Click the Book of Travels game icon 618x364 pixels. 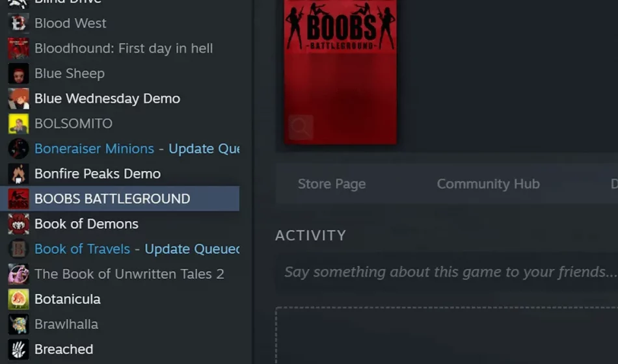[x=18, y=249]
